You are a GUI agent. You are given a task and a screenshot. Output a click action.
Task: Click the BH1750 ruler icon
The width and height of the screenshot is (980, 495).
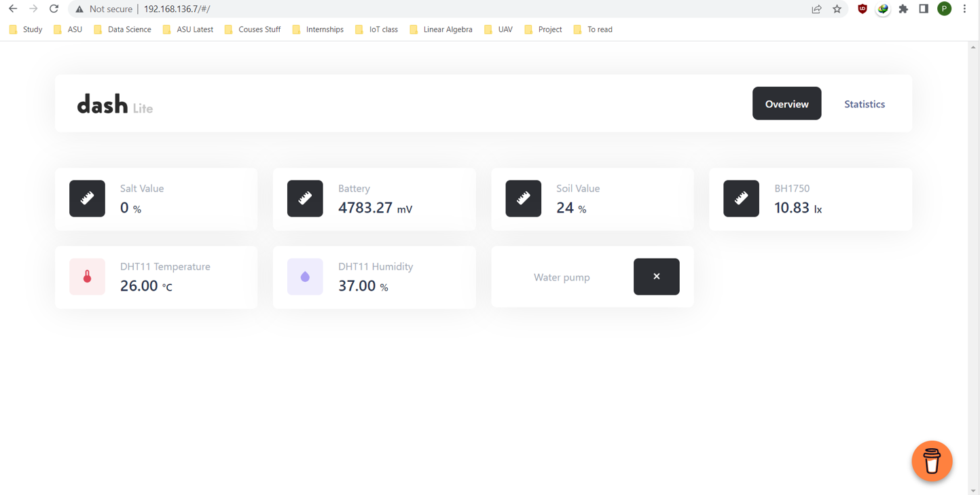tap(741, 198)
